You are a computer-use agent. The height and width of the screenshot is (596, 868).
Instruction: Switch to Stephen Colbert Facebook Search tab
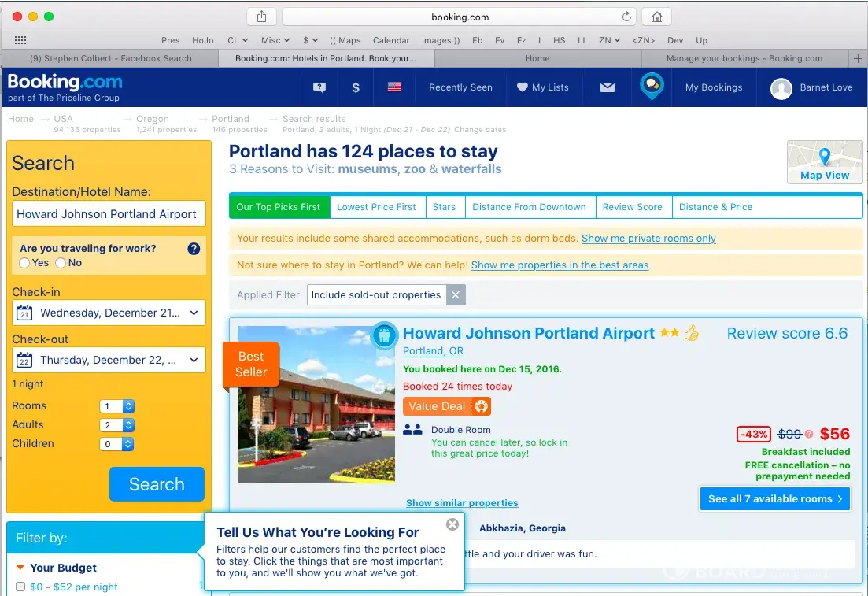coord(111,58)
